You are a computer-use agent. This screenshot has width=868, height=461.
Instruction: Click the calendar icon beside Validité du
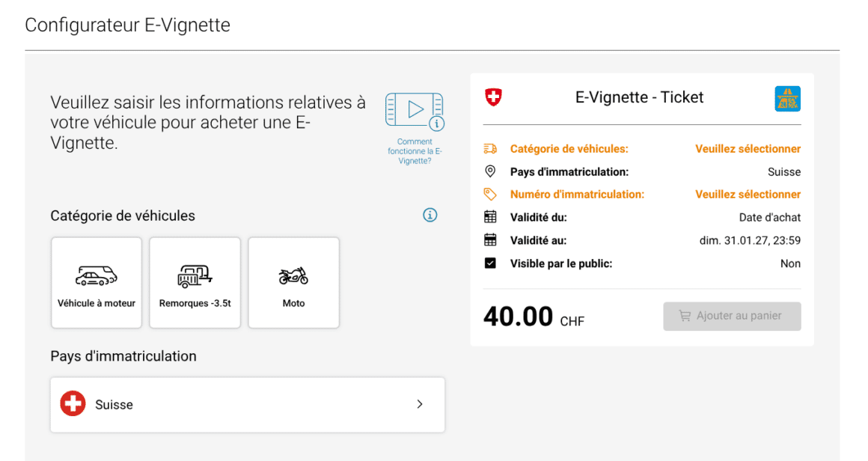pos(491,217)
